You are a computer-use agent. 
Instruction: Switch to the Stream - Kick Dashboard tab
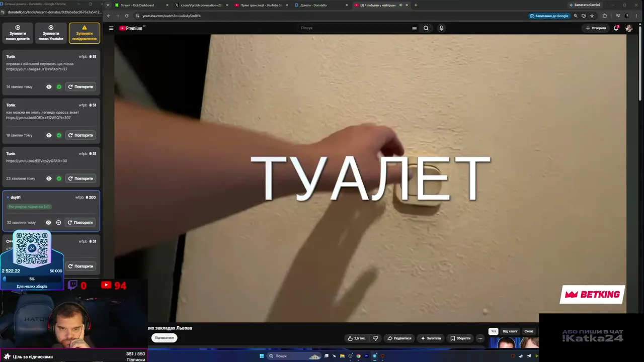tap(142, 5)
